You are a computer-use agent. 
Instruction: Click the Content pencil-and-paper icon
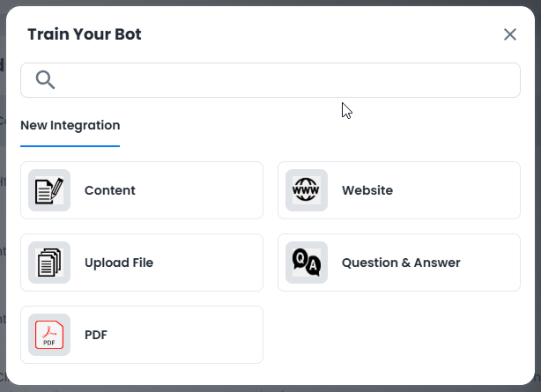49,190
